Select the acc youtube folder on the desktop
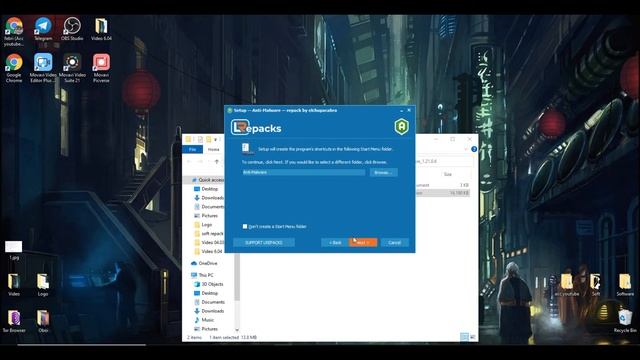This screenshot has height=360, width=640. point(567,284)
